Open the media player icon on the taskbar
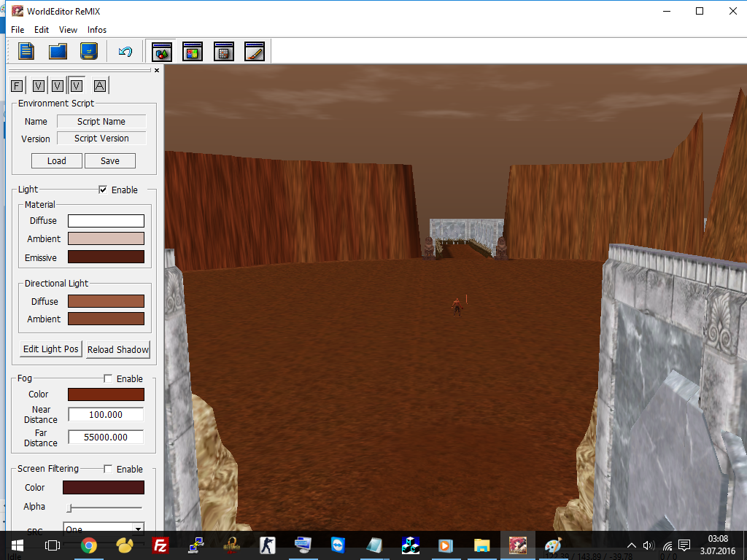 [x=446, y=545]
